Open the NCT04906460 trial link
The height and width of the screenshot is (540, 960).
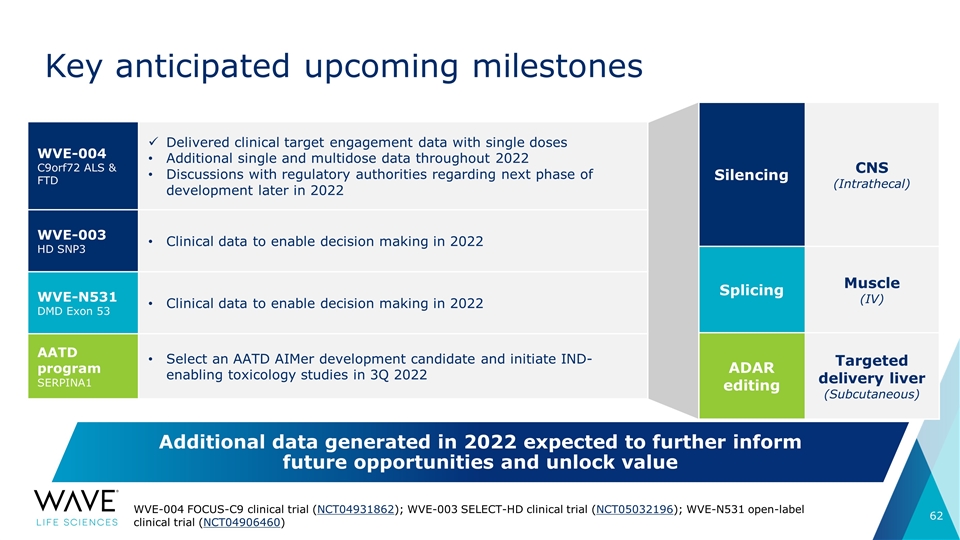[241, 522]
